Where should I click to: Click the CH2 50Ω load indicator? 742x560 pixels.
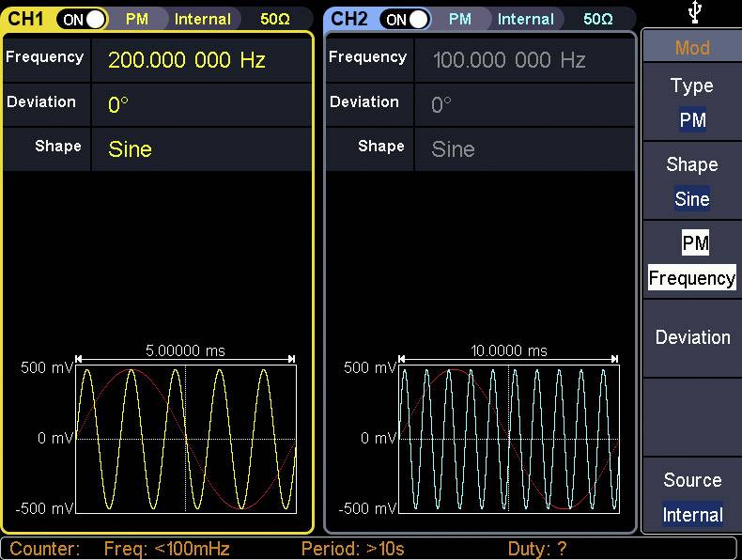click(x=598, y=19)
